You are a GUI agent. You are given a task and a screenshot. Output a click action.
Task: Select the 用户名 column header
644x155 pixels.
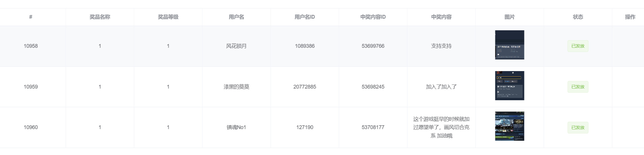coord(236,17)
